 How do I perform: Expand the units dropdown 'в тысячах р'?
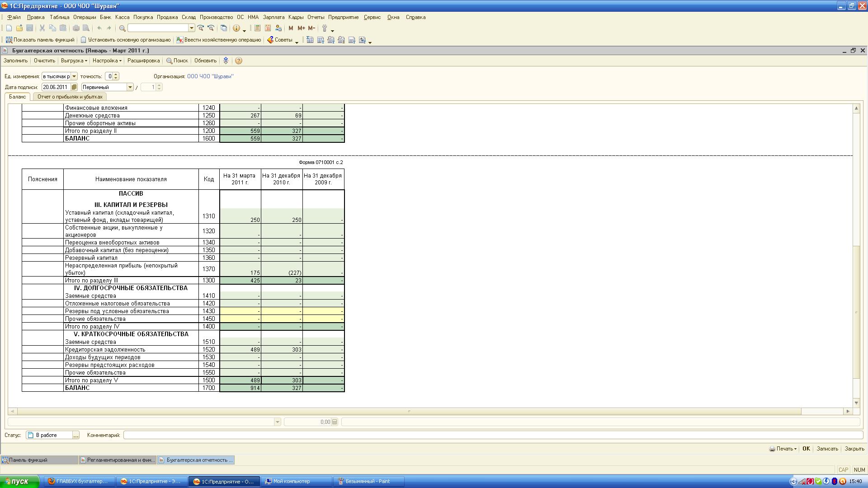74,76
